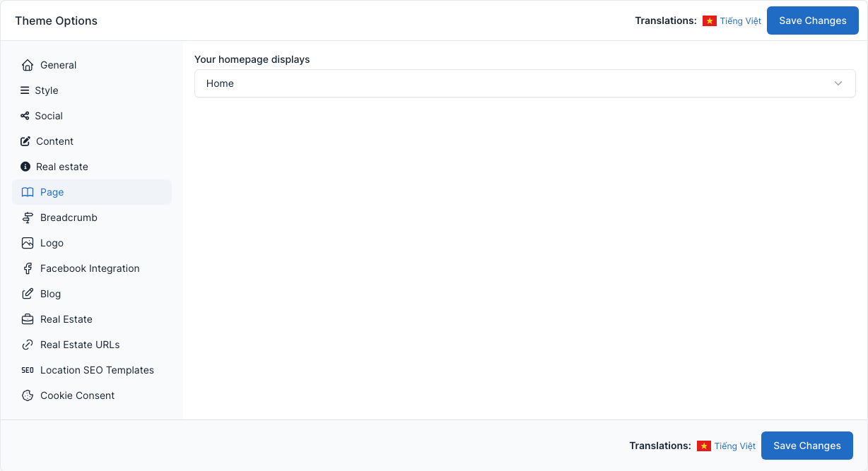This screenshot has height=471, width=868.
Task: Click the Vietnam flag in footer
Action: click(x=704, y=446)
